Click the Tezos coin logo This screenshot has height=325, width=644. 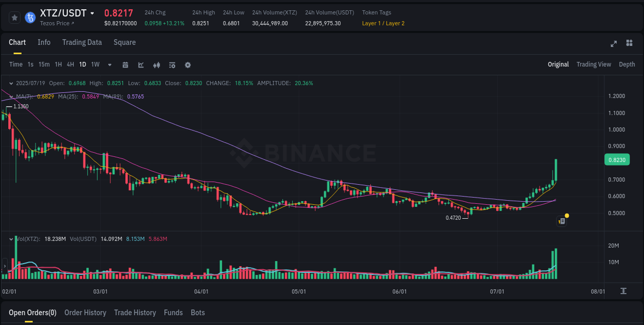tap(29, 17)
